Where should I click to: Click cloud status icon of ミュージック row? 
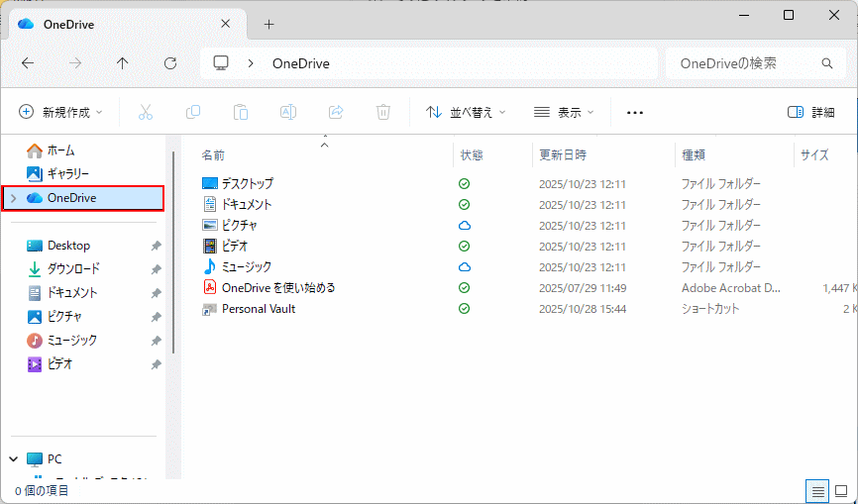pos(464,266)
